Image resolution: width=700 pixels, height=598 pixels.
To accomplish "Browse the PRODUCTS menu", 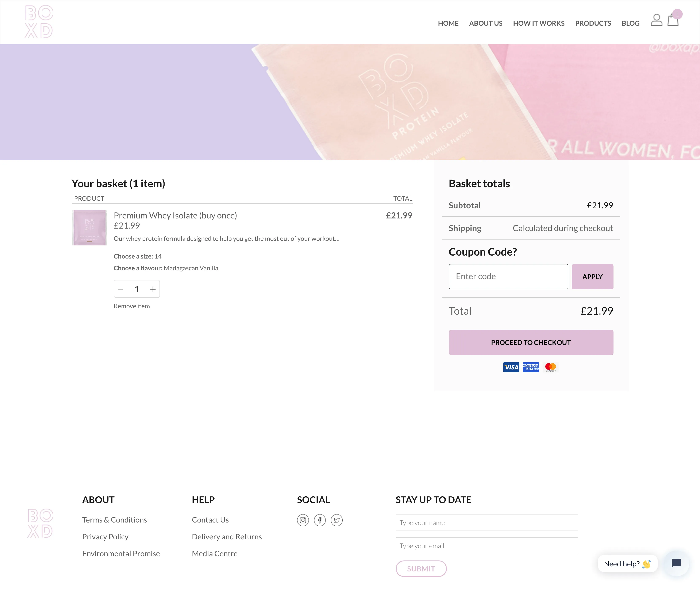I will [593, 23].
